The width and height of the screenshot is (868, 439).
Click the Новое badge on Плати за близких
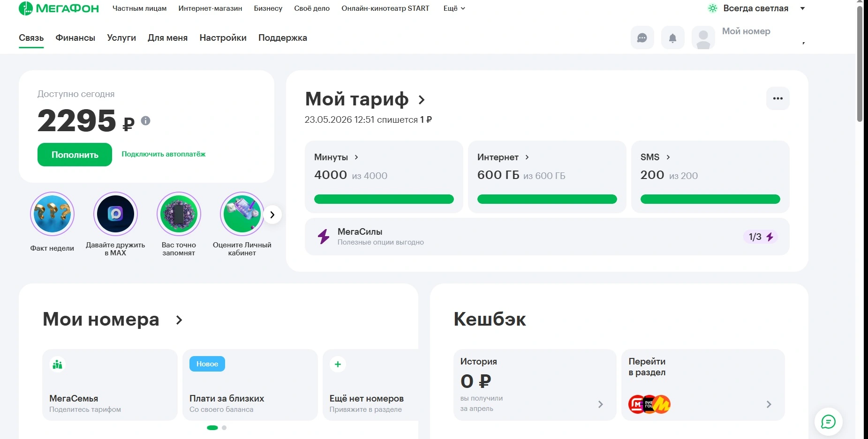coord(207,364)
